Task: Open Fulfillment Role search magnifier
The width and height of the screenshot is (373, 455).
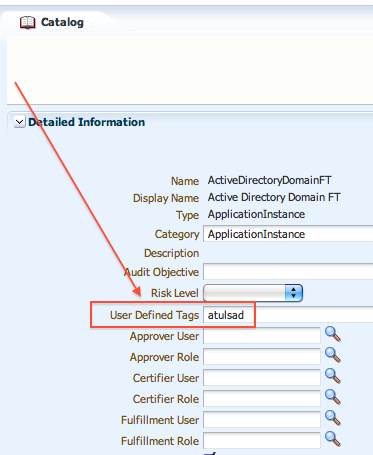Action: [x=333, y=439]
